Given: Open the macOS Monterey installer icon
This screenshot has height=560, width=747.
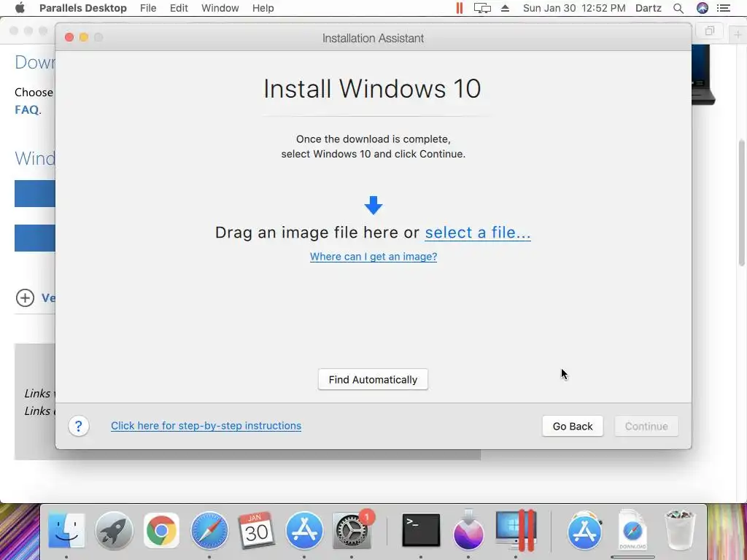Looking at the screenshot, I should pyautogui.click(x=469, y=530).
